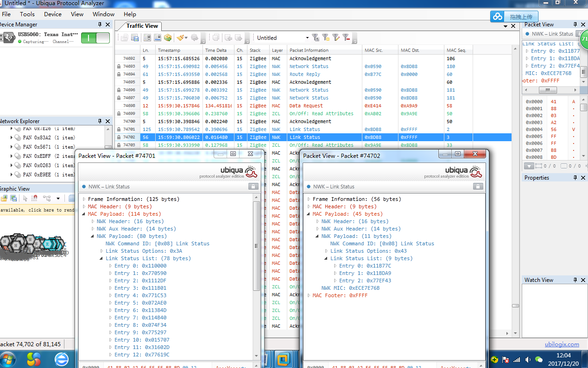This screenshot has width=588, height=368.
Task: Click the node layout icon in Graphic View
Action: pos(47,198)
